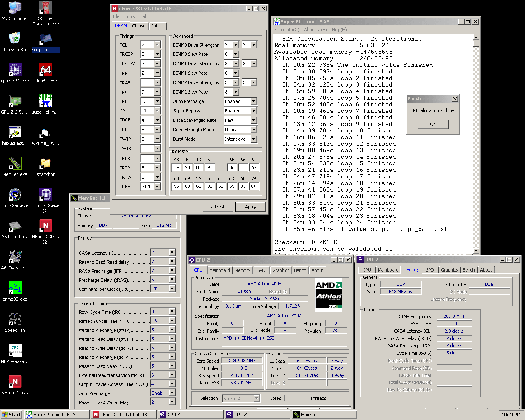
Task: Click Refresh in nForce2XT
Action: 217,207
